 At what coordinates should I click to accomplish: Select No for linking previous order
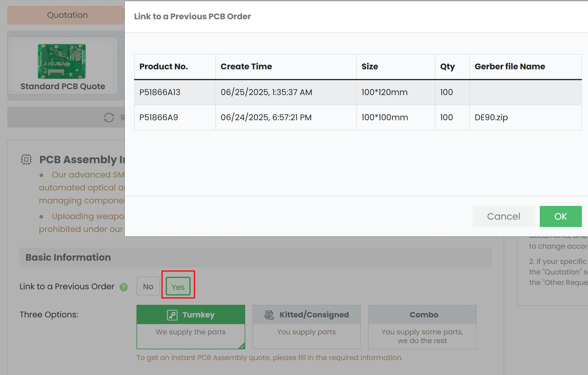(148, 287)
